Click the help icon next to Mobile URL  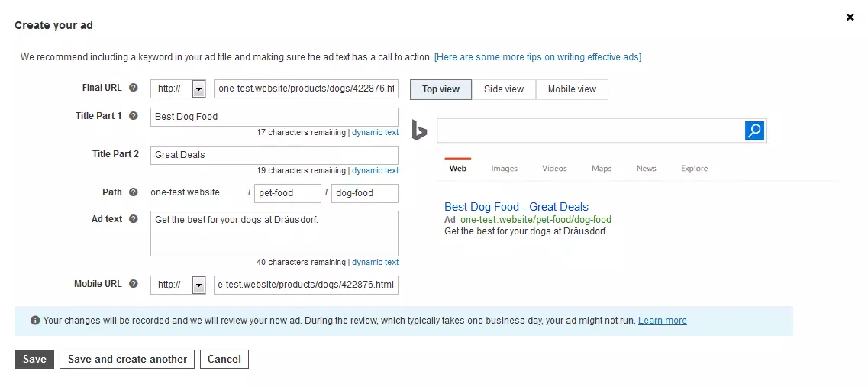pyautogui.click(x=133, y=283)
